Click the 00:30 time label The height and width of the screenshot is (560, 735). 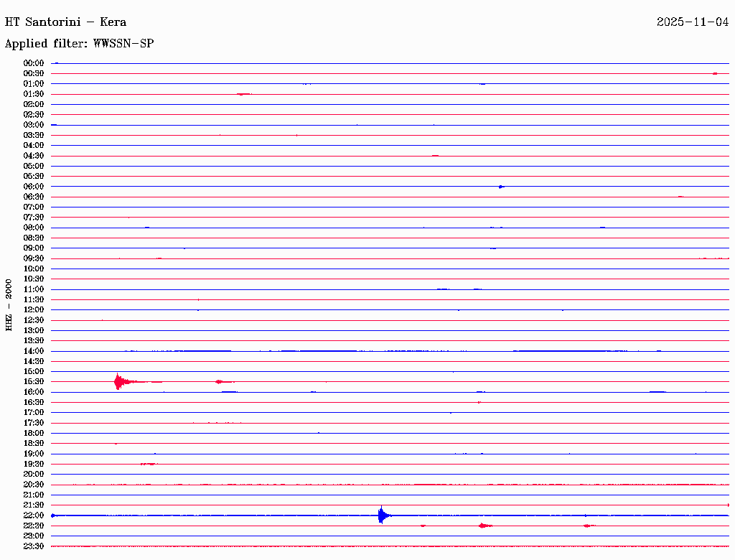(x=34, y=74)
